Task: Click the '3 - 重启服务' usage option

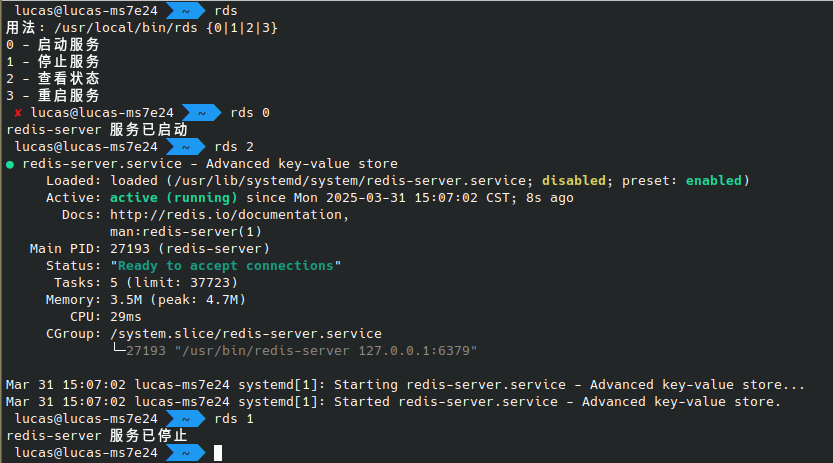Action: click(53, 96)
